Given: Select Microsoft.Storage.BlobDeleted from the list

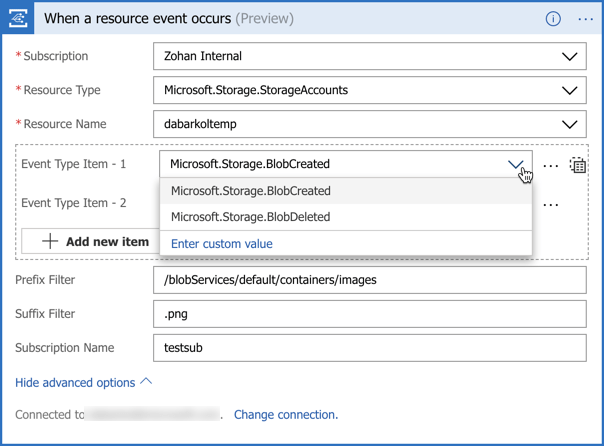Looking at the screenshot, I should [346, 217].
